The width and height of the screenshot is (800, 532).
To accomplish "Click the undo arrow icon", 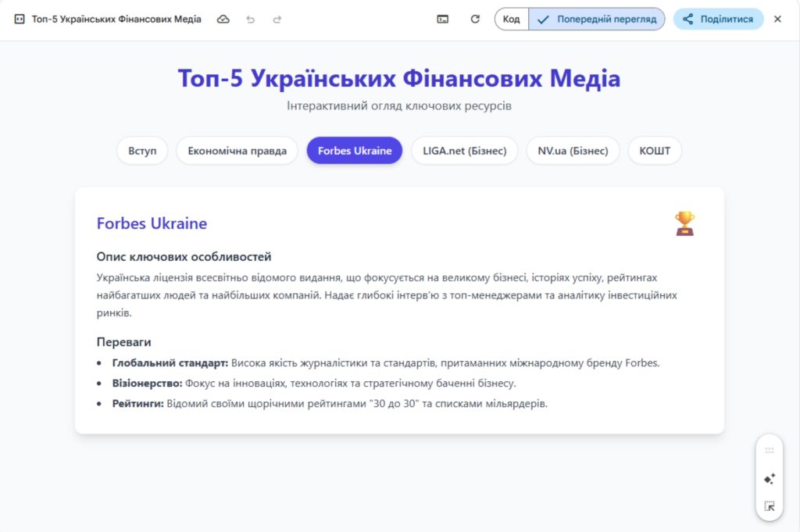I will [250, 18].
